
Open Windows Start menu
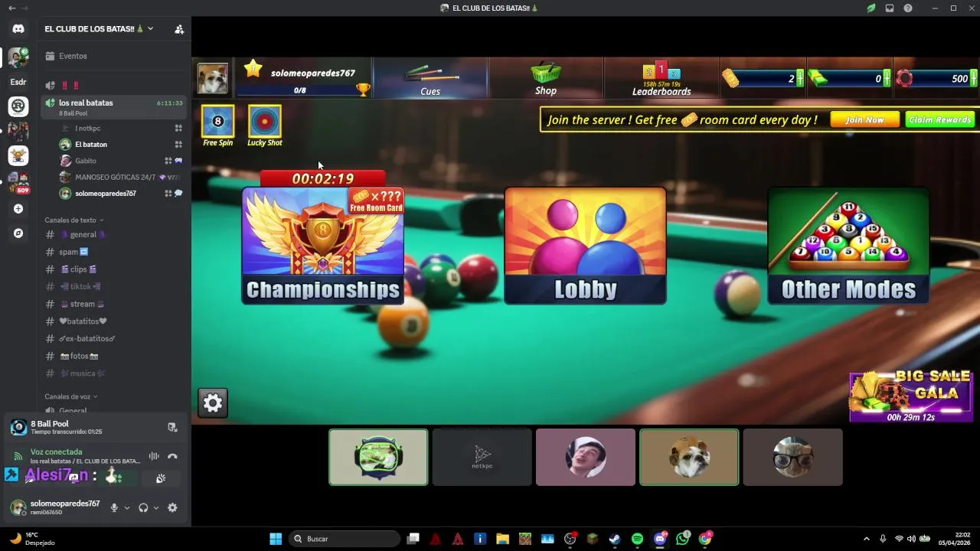point(276,539)
